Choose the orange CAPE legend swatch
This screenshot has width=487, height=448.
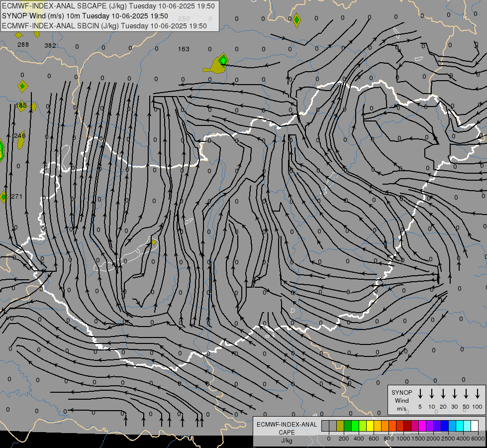point(385,426)
